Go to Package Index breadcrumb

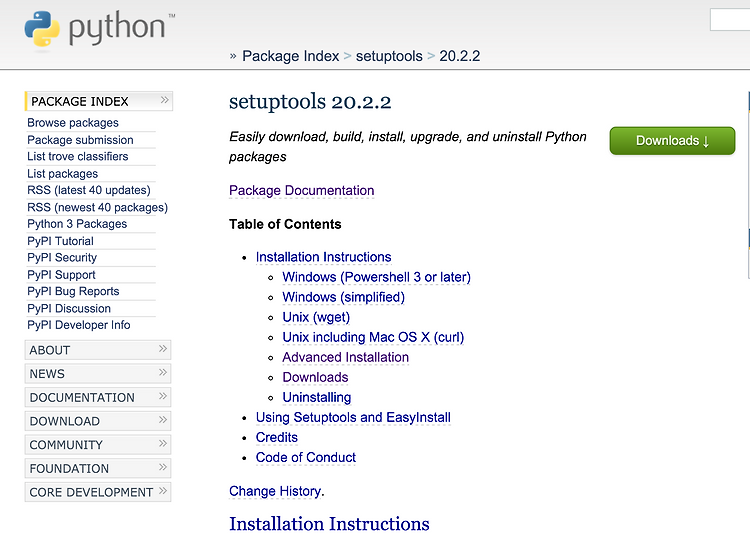click(x=290, y=56)
